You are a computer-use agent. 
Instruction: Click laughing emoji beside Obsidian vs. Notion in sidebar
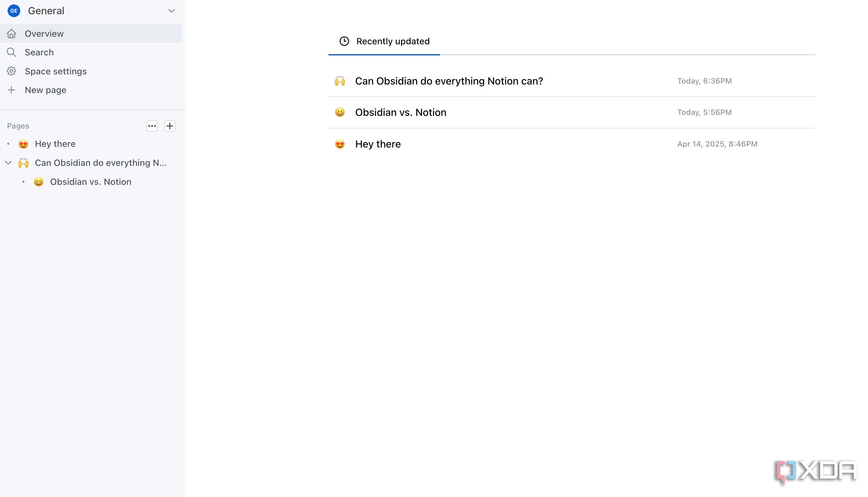point(39,182)
